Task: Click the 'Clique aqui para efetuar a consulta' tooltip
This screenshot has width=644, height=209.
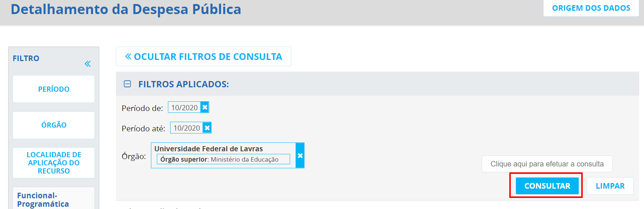Action: tap(547, 164)
